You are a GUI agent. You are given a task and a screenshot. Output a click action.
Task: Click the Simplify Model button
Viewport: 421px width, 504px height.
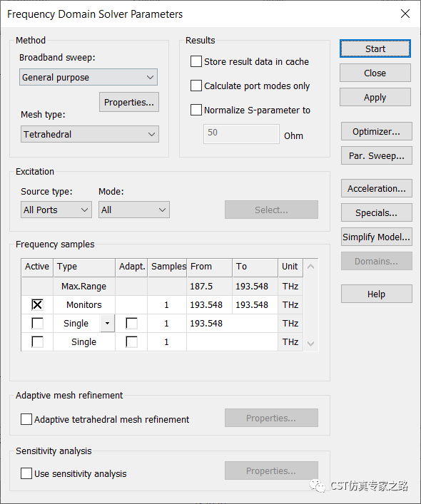tap(376, 237)
